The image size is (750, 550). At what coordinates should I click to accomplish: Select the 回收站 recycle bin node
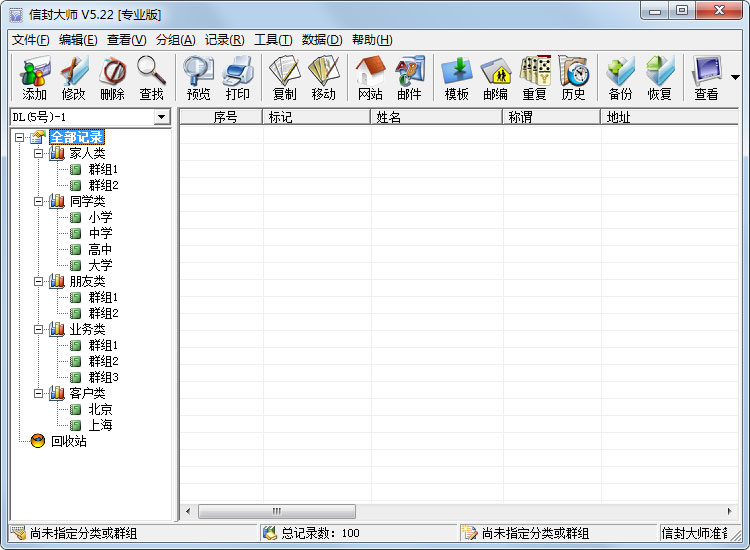coord(68,441)
